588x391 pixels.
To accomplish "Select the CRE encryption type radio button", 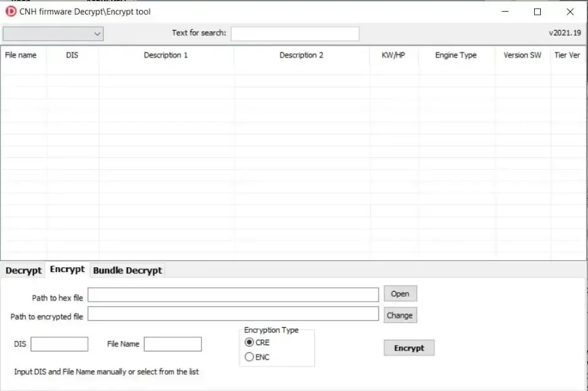I will 249,342.
